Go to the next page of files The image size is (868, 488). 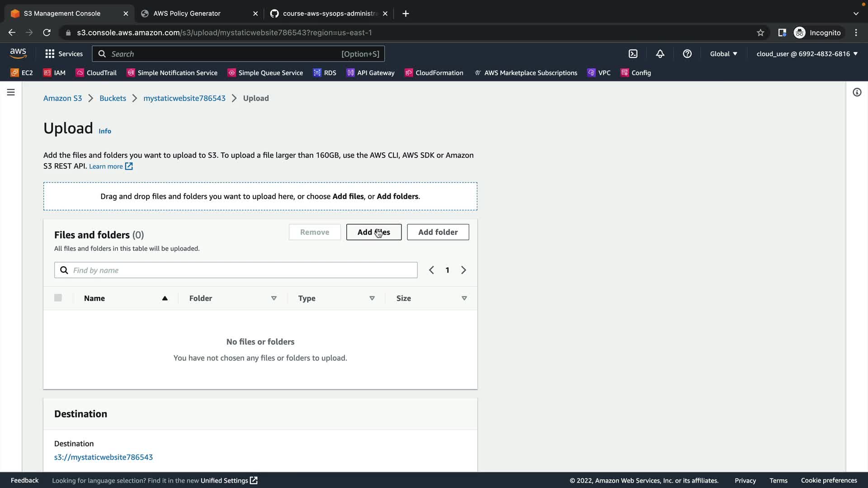tap(463, 270)
